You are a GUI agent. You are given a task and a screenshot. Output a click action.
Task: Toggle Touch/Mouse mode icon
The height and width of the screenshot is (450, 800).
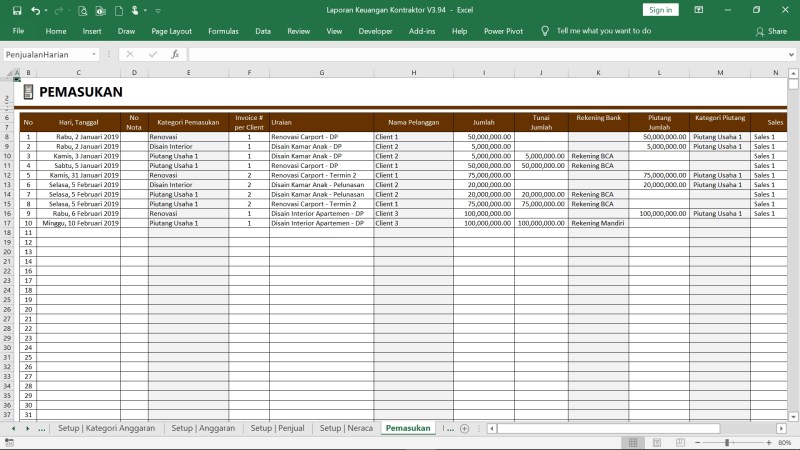(x=135, y=10)
